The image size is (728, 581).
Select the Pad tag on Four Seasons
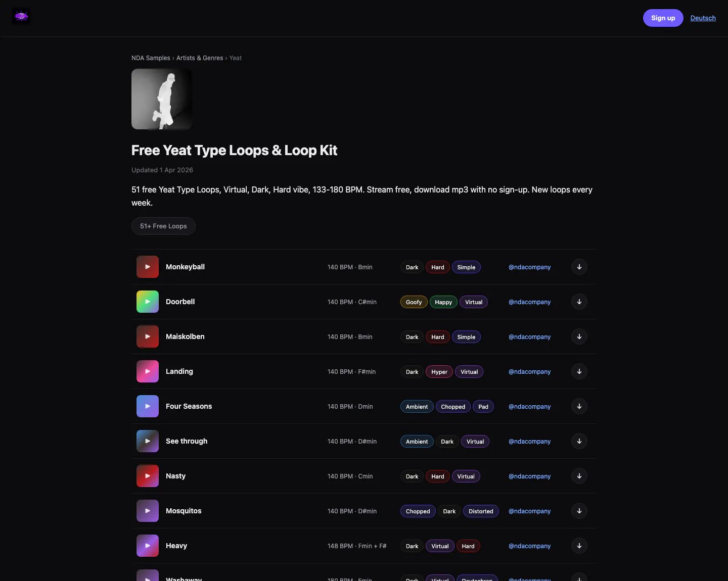[483, 407]
